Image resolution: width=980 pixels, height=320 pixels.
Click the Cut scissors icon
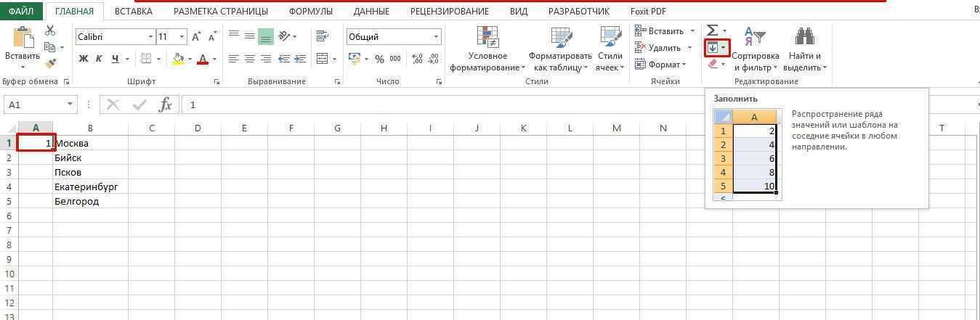[50, 30]
